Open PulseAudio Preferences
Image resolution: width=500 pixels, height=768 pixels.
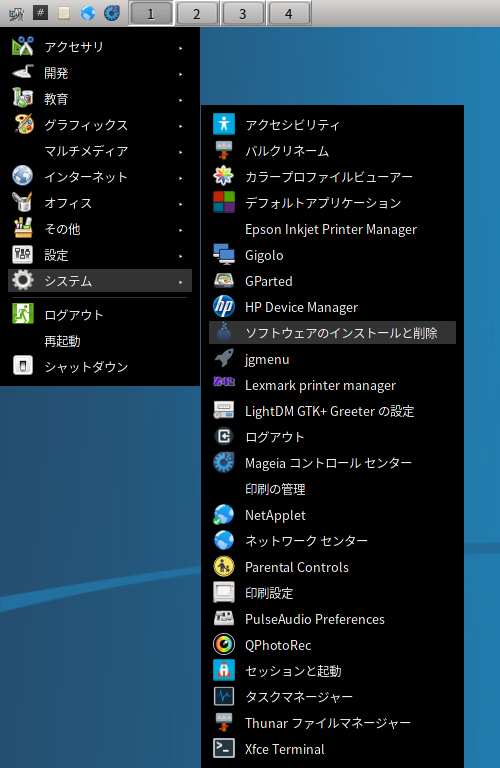(x=332, y=619)
